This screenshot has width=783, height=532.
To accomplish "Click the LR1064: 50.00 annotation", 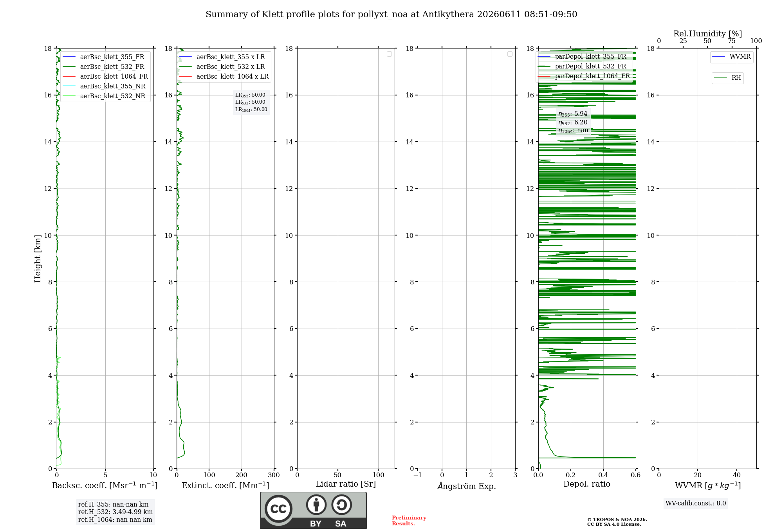I will [x=251, y=110].
